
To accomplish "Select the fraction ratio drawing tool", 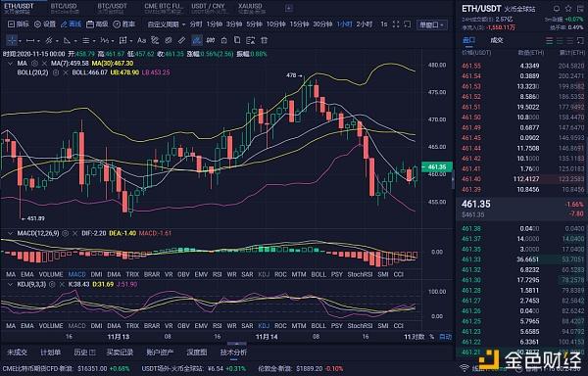I will [x=104, y=40].
